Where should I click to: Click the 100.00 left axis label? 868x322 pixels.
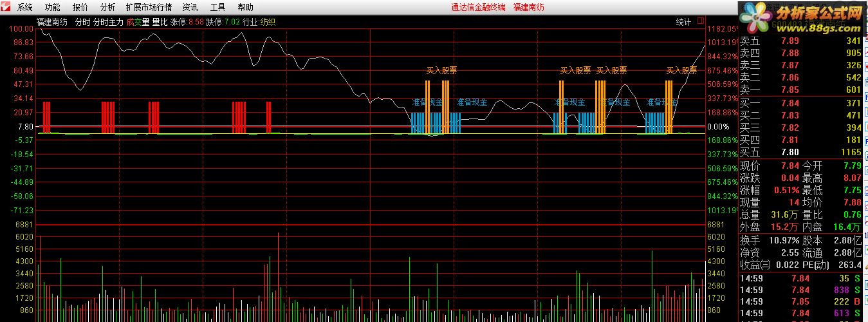22,29
